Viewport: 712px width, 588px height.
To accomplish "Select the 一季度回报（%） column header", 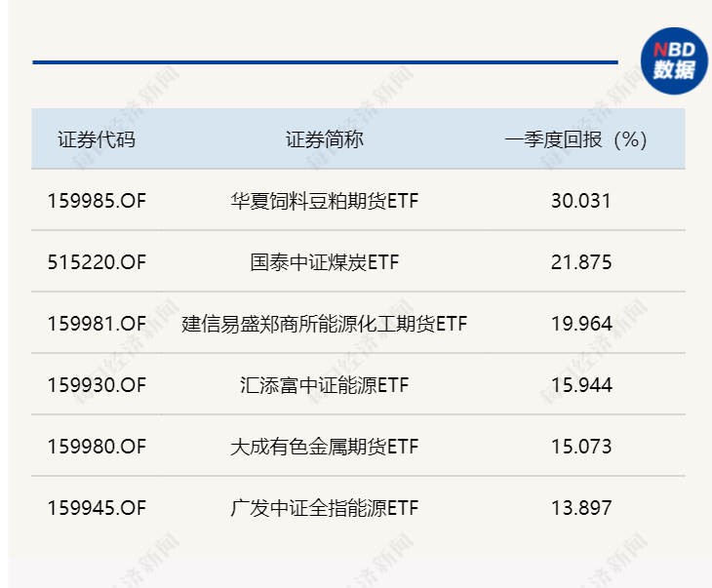I will pos(575,139).
